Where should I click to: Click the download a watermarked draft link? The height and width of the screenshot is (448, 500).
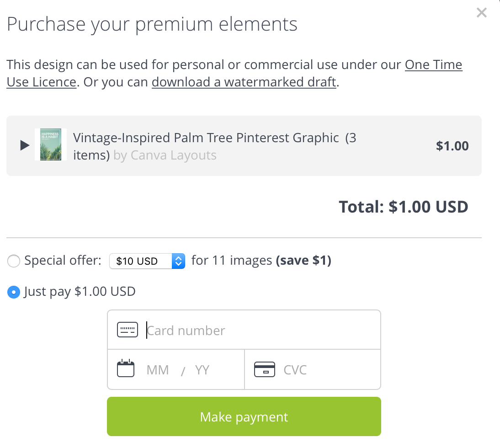(x=244, y=82)
